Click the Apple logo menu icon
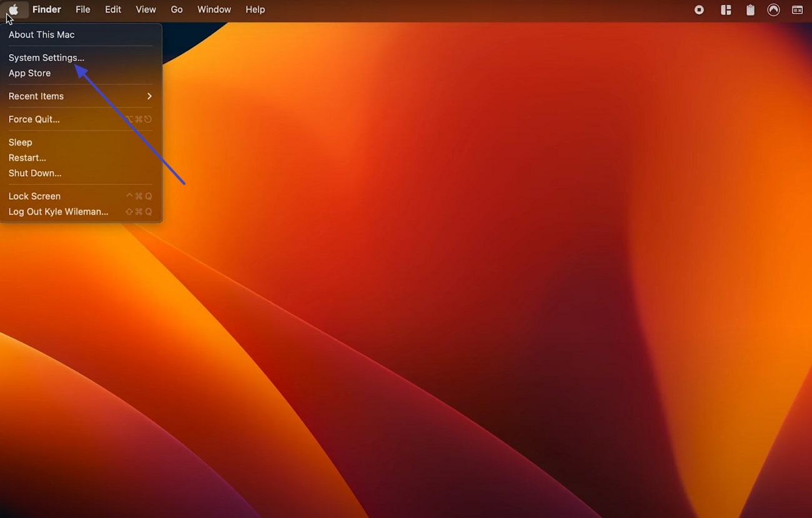 coord(13,9)
